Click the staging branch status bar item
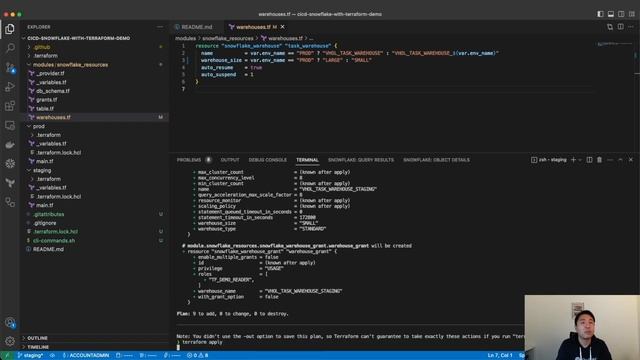The image size is (640, 360). [x=30, y=356]
